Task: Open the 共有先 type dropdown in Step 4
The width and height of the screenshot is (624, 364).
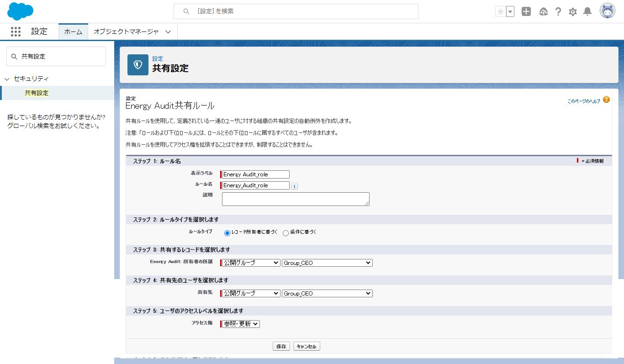Action: pyautogui.click(x=251, y=293)
